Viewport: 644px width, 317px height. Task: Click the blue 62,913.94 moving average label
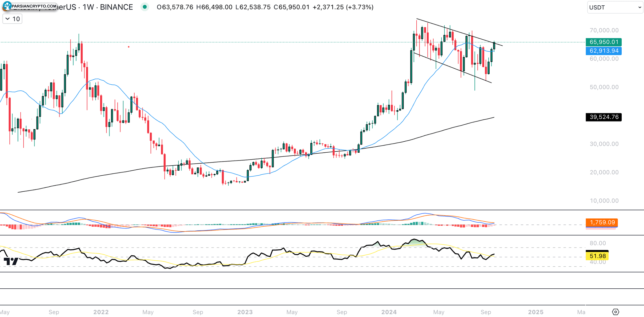pos(603,51)
